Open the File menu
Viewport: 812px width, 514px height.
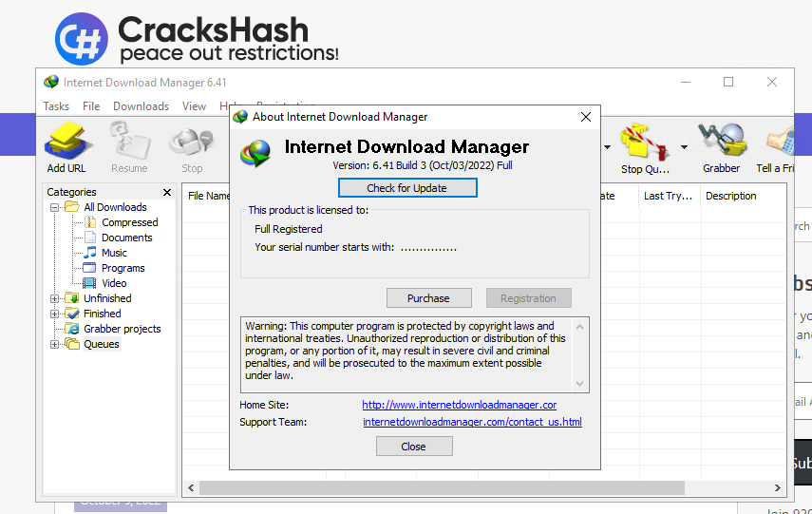click(91, 106)
